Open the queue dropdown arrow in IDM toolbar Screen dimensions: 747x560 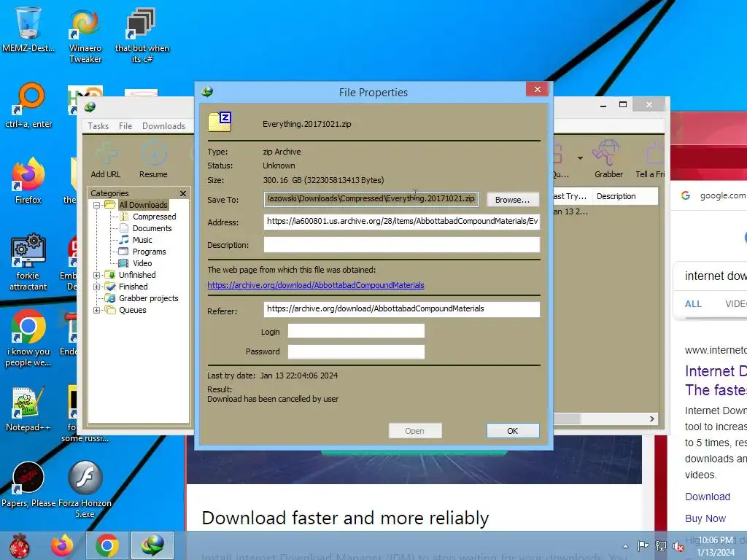coord(580,158)
